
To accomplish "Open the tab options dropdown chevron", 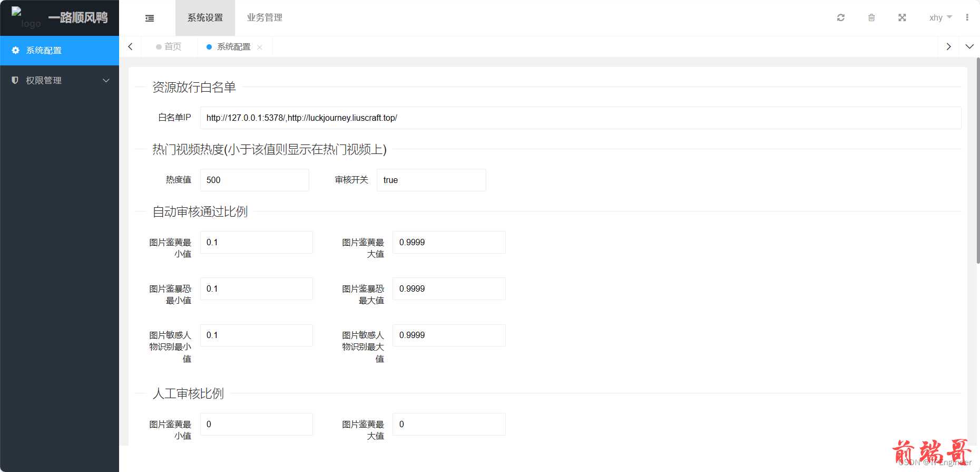I will pyautogui.click(x=969, y=46).
